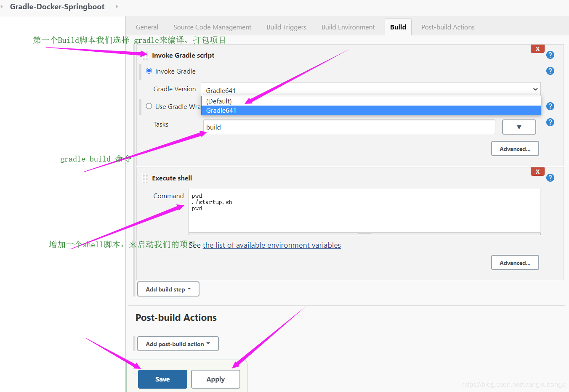Switch to Build Triggers tab
Image resolution: width=569 pixels, height=392 pixels.
[x=286, y=27]
